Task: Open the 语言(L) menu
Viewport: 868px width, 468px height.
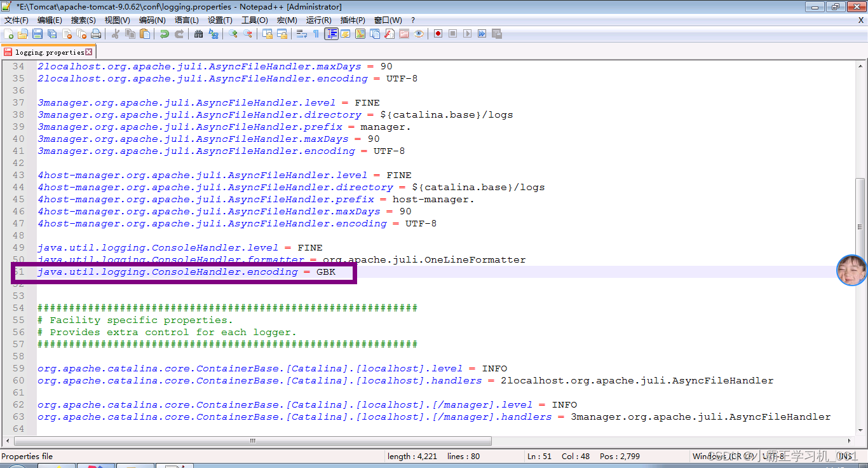Action: [187, 20]
